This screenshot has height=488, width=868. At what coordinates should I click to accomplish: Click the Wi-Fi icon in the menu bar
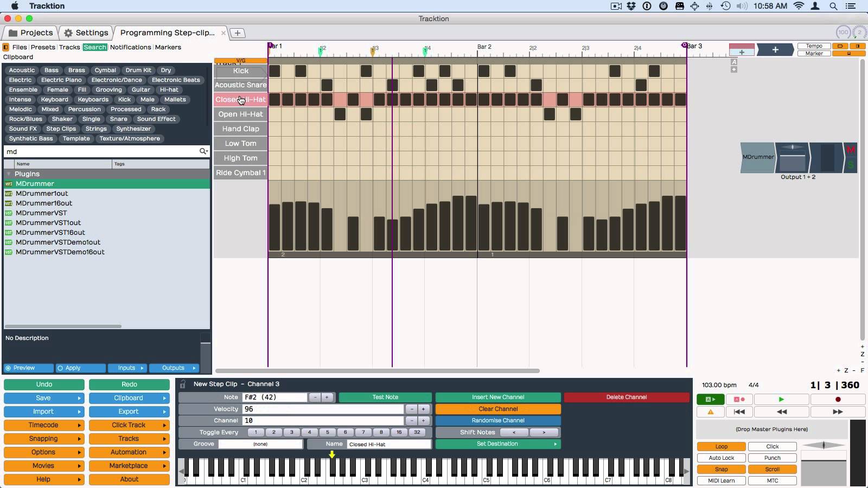click(799, 6)
